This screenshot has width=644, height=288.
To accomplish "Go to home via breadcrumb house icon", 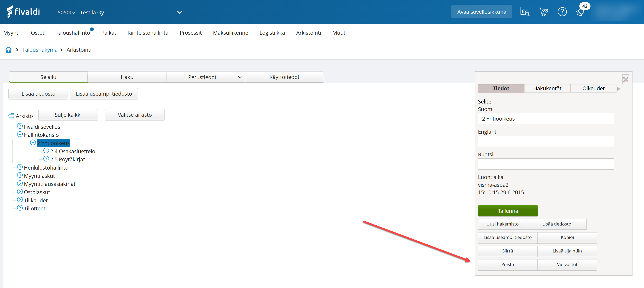I will (x=9, y=50).
